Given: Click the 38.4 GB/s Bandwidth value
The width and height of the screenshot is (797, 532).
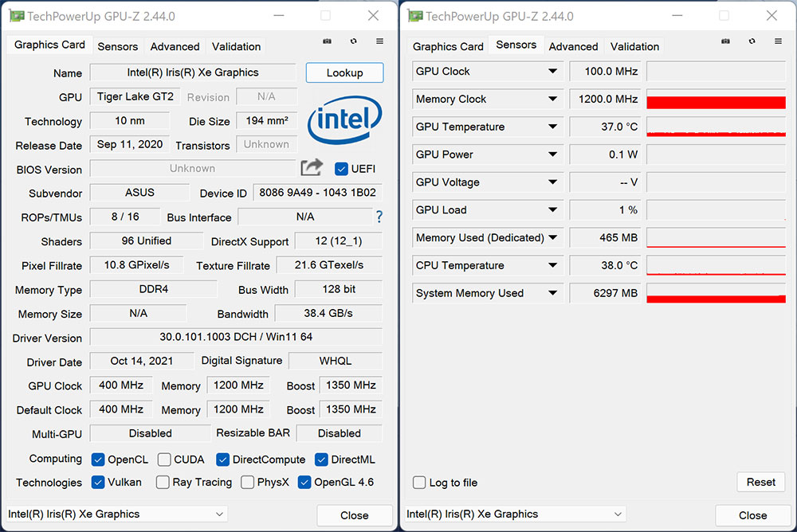Looking at the screenshot, I should click(x=328, y=313).
